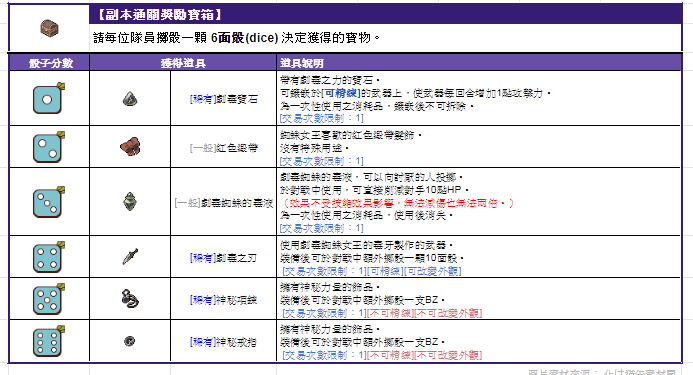Click the mysterious ring item icon
Screen dimensions: 693x375
[x=129, y=341]
